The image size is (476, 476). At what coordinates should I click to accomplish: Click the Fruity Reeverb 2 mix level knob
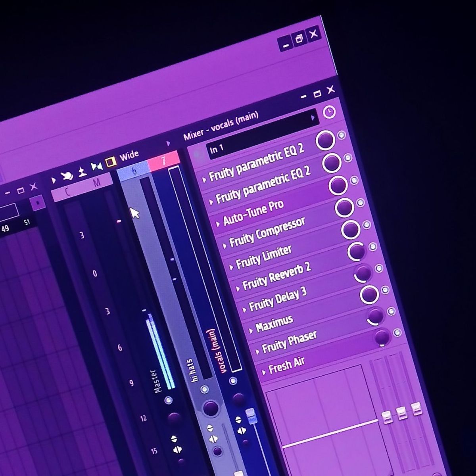(357, 251)
